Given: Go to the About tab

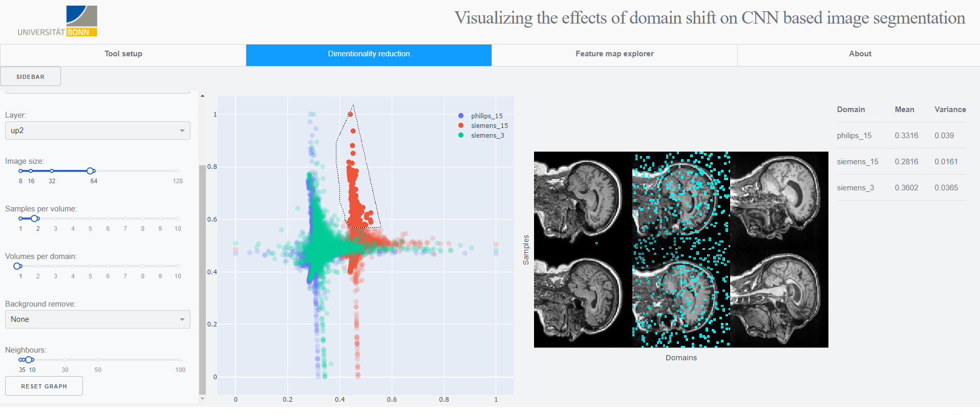Looking at the screenshot, I should (x=860, y=54).
